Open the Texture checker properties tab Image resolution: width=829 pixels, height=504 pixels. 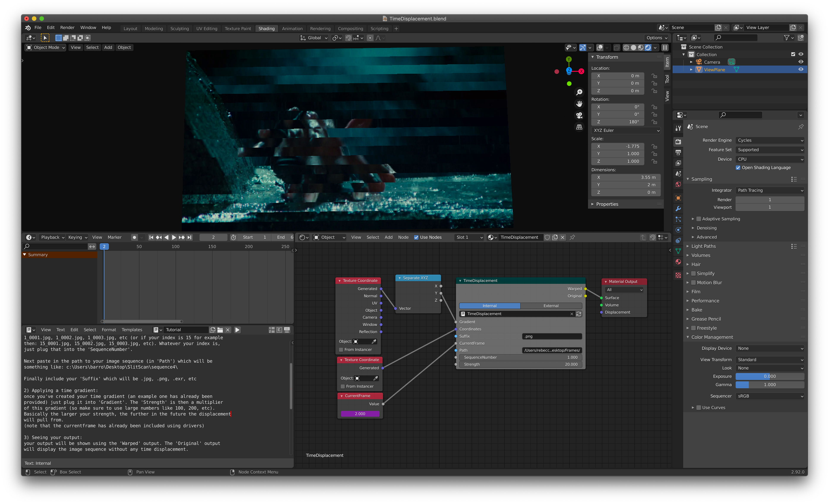pos(678,275)
